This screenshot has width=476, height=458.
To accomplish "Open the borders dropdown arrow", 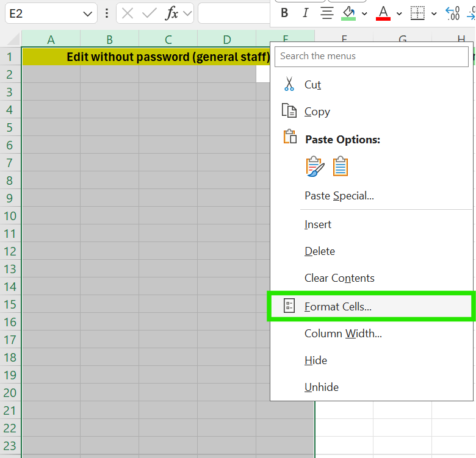I will (x=434, y=13).
